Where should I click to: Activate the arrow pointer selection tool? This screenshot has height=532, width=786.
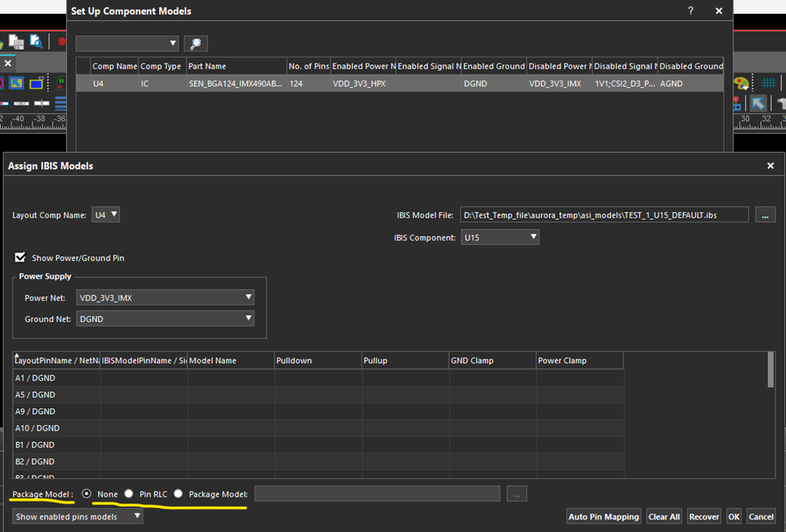(x=758, y=104)
